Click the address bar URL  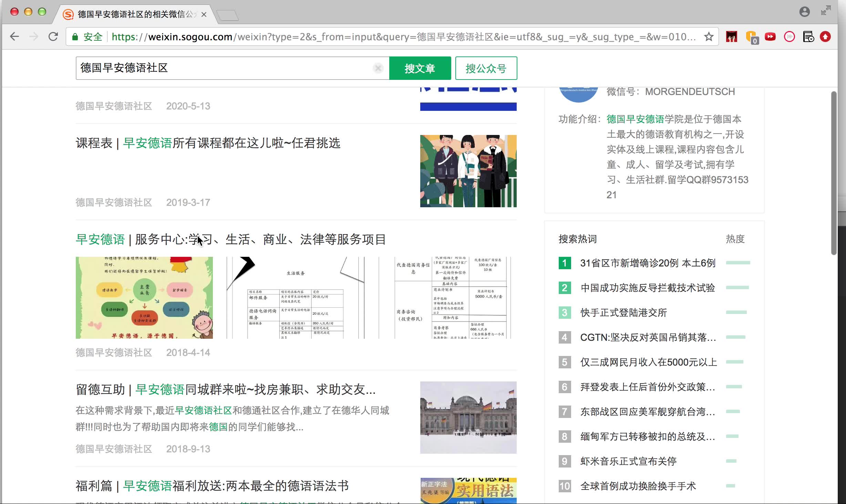point(403,36)
